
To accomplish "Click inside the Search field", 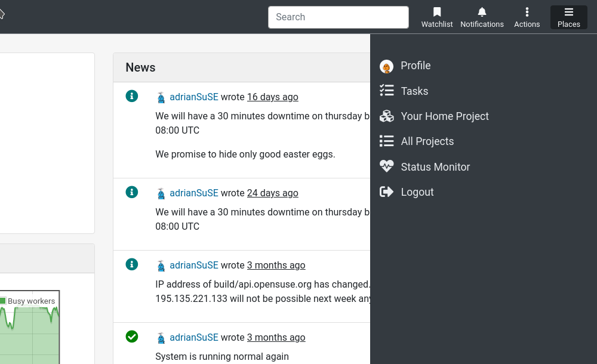I will point(338,17).
